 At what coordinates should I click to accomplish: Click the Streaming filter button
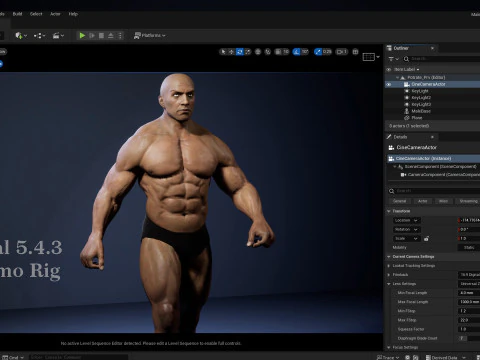tap(468, 201)
